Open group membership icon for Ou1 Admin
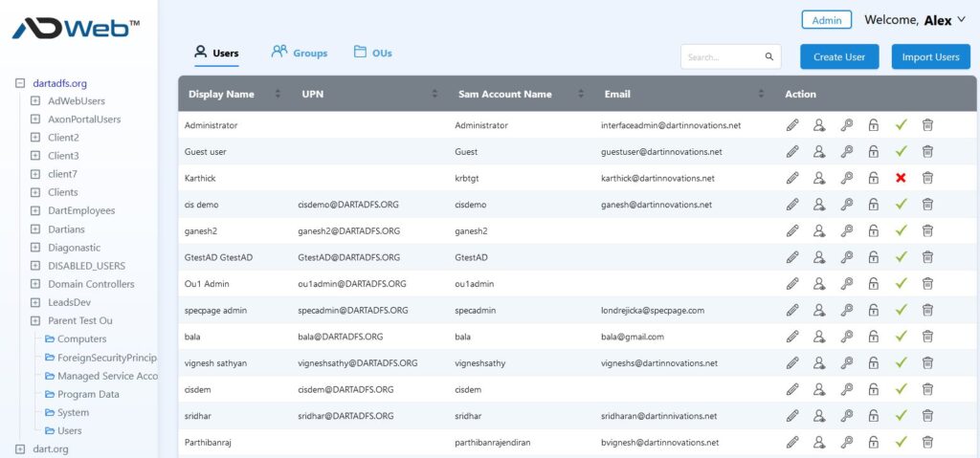The width and height of the screenshot is (980, 458). click(819, 284)
